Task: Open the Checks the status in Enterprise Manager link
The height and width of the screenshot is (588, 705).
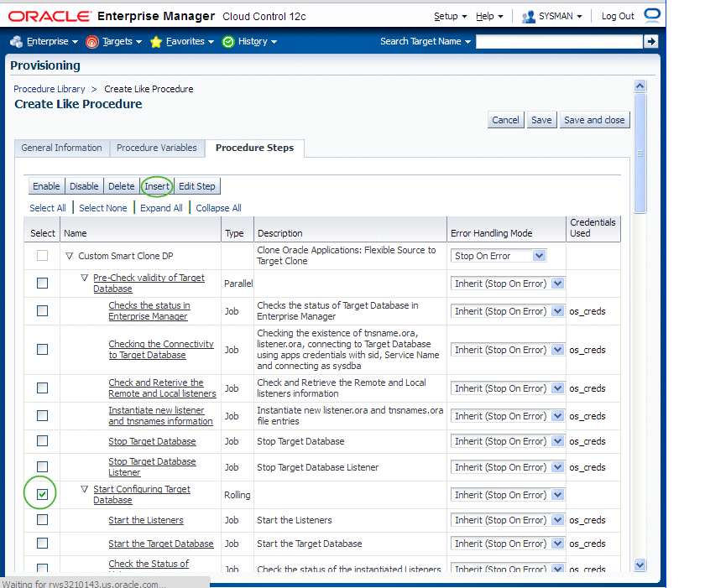Action: (x=149, y=311)
